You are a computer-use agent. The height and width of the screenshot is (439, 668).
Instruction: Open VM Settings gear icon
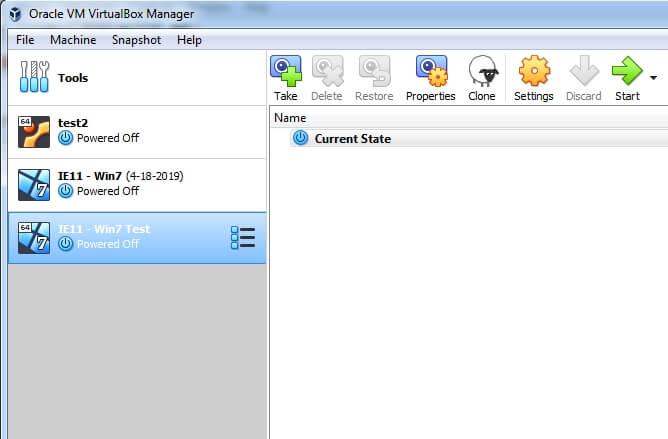tap(534, 71)
